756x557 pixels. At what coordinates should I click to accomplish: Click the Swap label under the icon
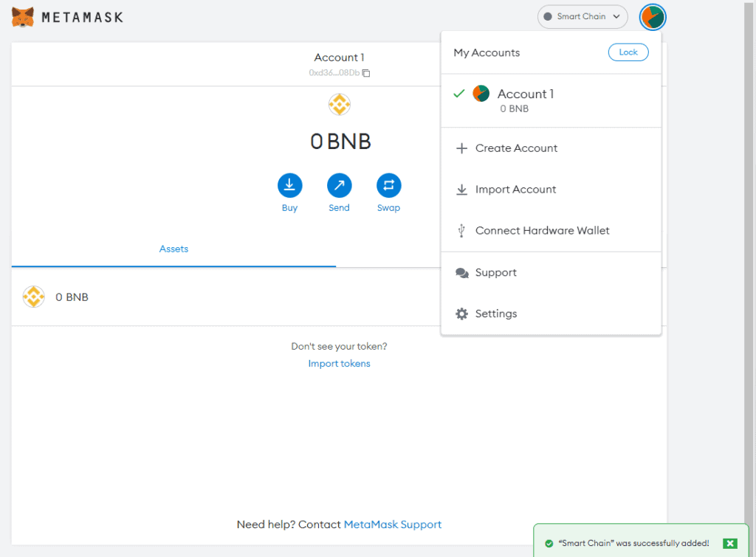point(388,207)
